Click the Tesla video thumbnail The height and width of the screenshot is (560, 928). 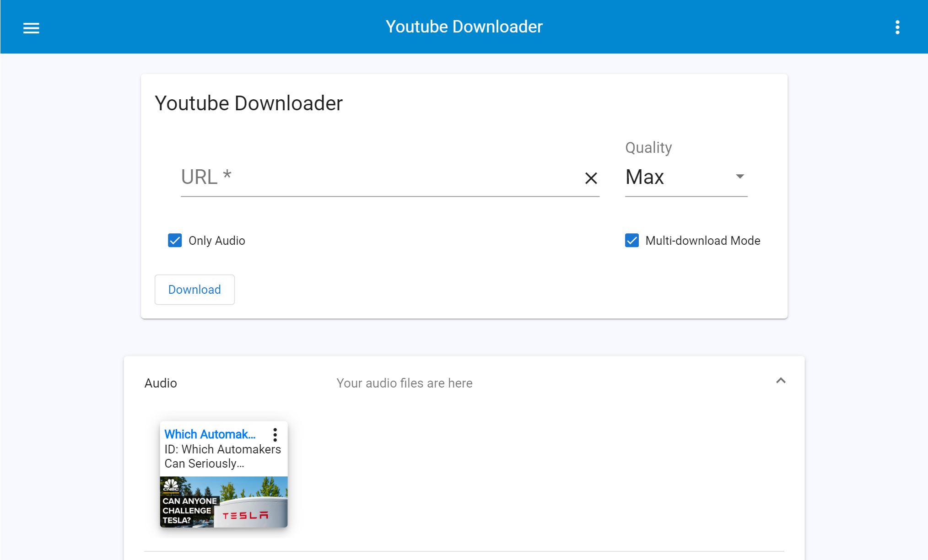click(x=223, y=501)
